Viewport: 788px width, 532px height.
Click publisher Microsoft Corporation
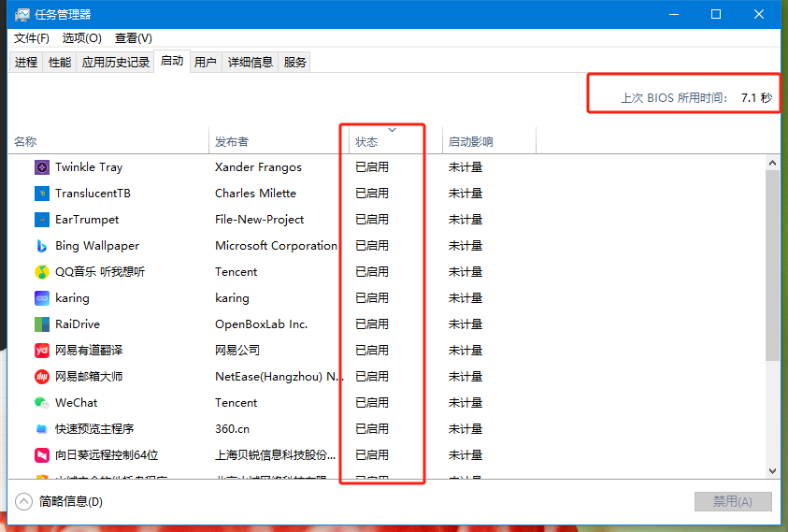[276, 245]
